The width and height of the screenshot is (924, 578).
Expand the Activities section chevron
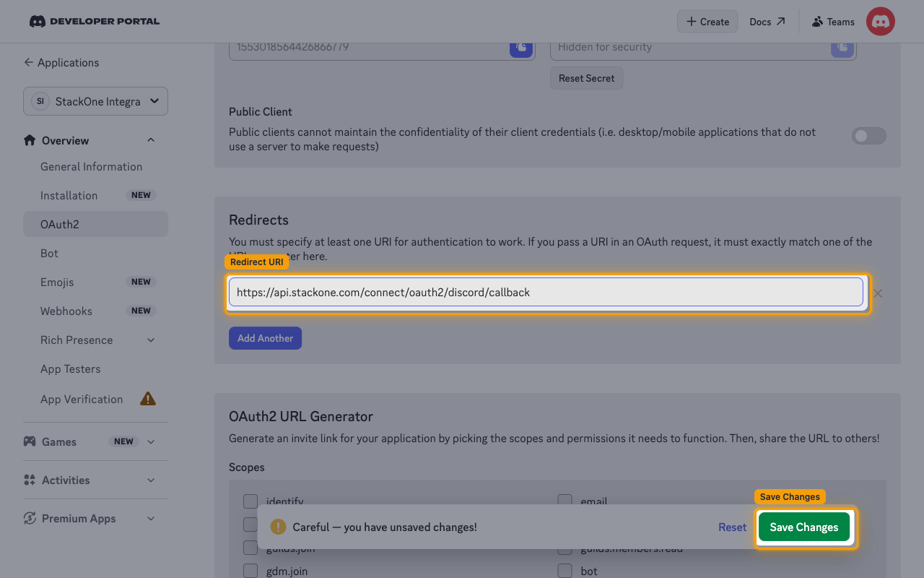pyautogui.click(x=151, y=480)
